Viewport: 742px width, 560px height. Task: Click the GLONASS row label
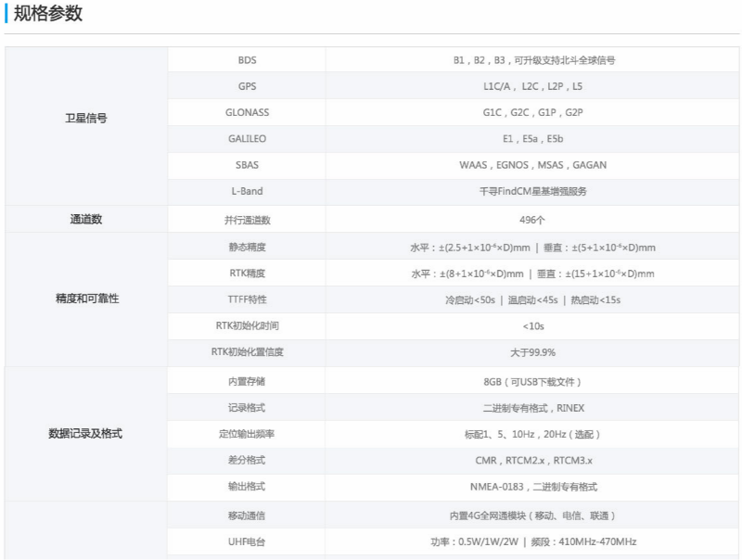[247, 112]
